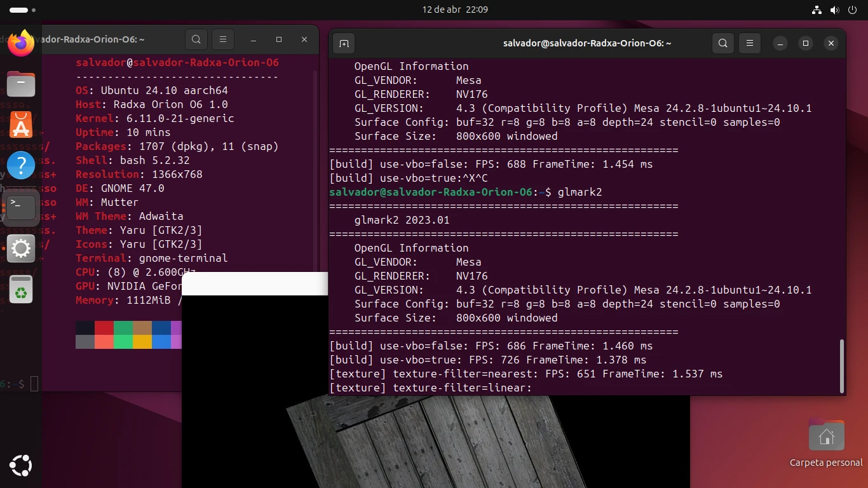
Task: Click volume icon in top bar
Action: [x=834, y=10]
